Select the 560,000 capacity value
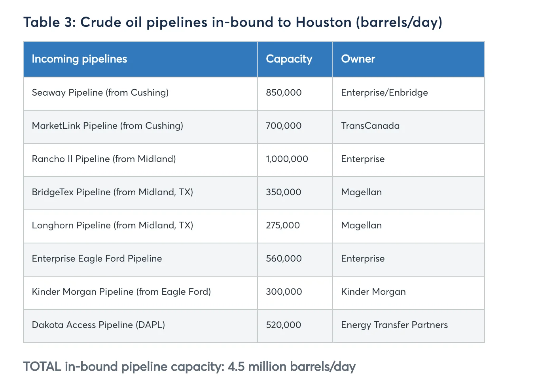Screen dimensions: 538x392 (x=284, y=259)
